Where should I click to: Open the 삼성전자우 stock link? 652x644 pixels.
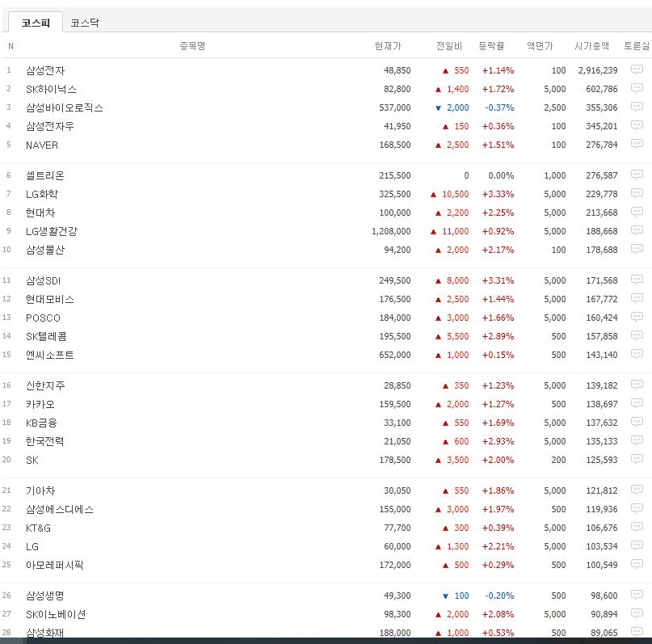pyautogui.click(x=50, y=126)
